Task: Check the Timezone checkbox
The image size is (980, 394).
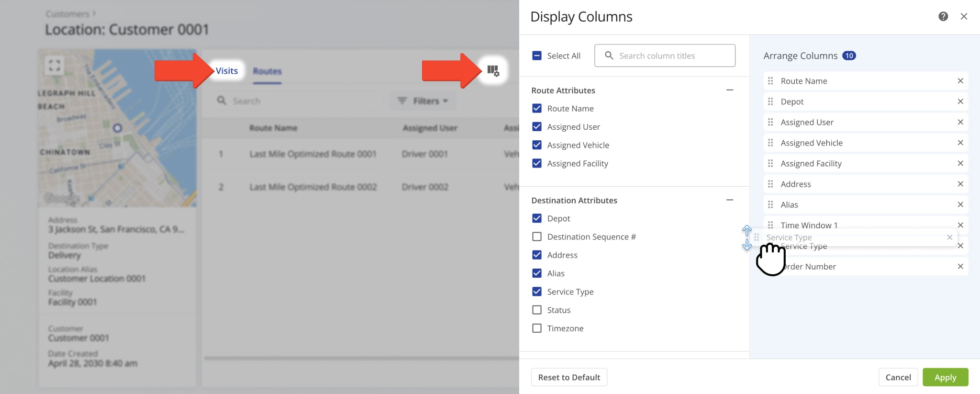Action: click(537, 328)
